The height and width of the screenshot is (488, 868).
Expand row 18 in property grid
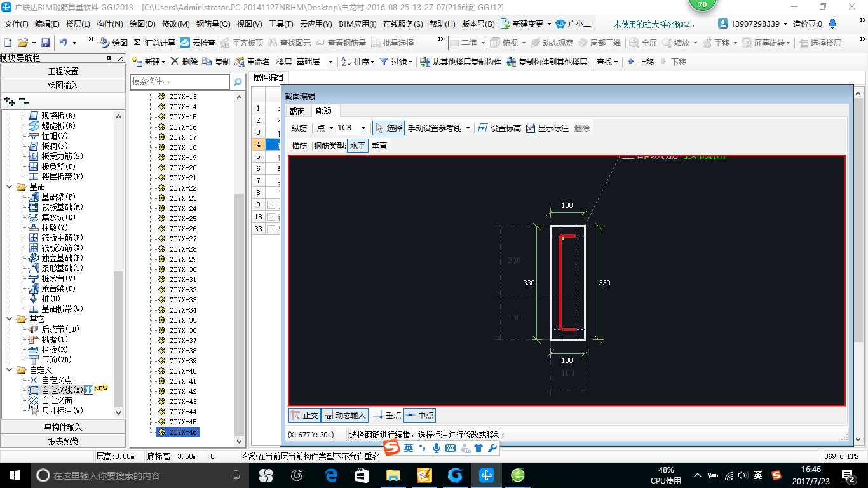pyautogui.click(x=271, y=217)
